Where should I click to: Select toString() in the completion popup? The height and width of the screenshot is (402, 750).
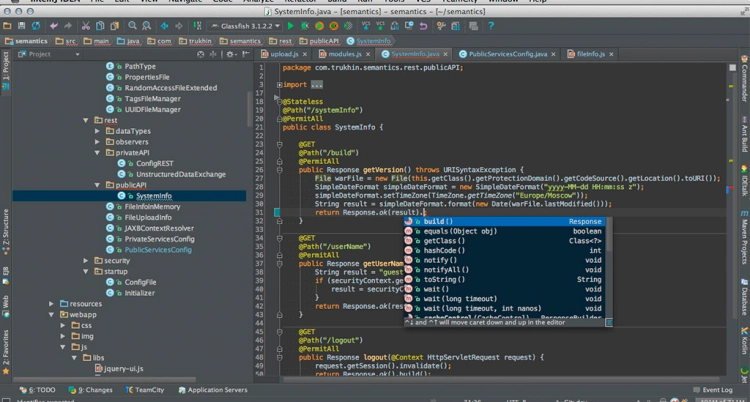(x=505, y=279)
